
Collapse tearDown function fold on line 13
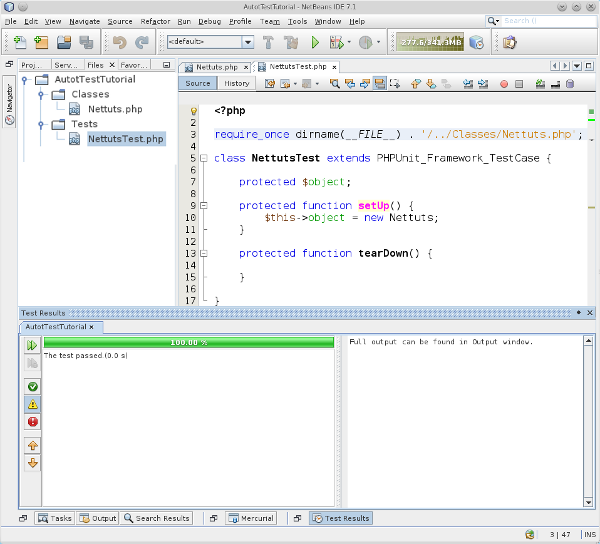204,253
